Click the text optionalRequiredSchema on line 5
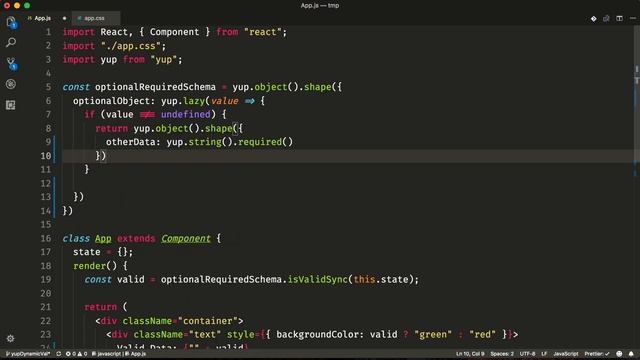The height and width of the screenshot is (360, 640). coord(155,87)
